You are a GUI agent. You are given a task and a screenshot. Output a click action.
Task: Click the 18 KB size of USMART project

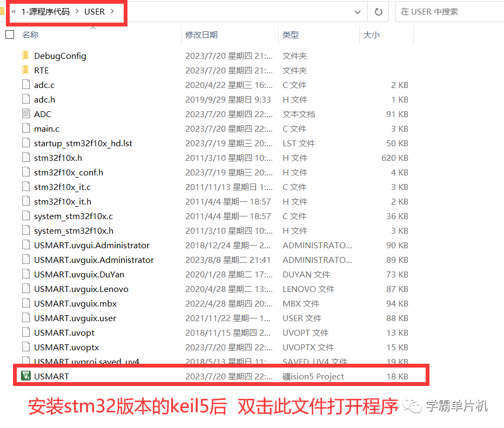[397, 376]
